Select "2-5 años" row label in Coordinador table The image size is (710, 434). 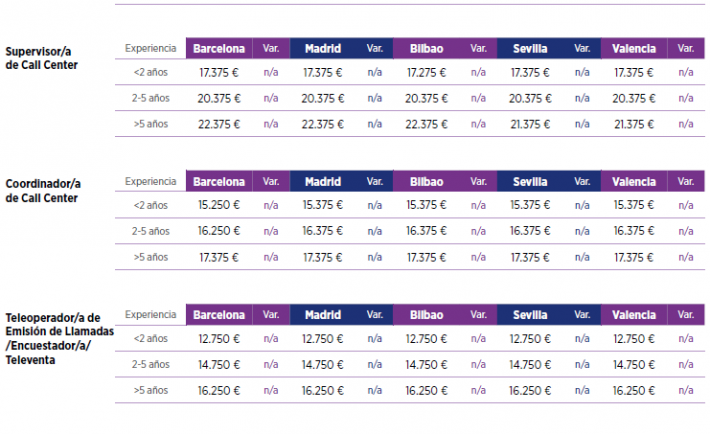pyautogui.click(x=151, y=231)
